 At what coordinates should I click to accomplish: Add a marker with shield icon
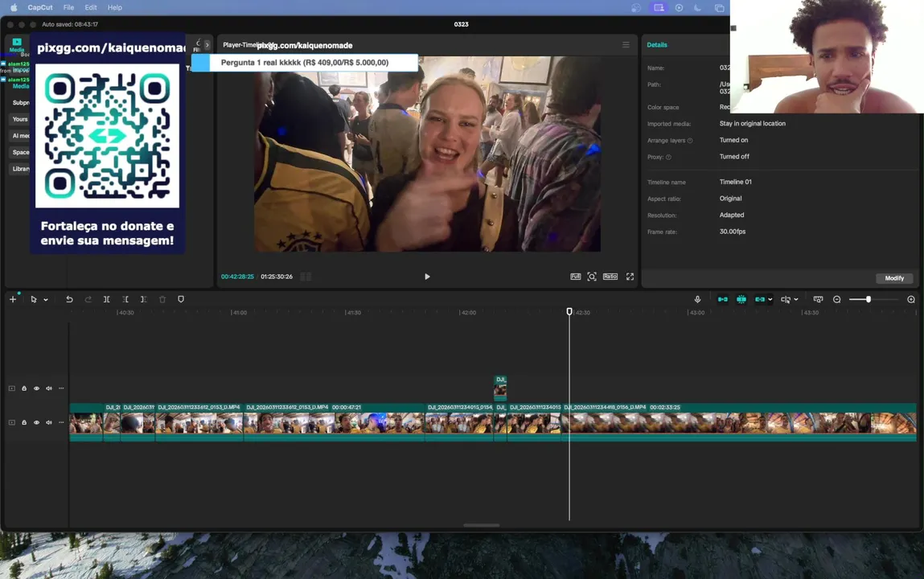coord(181,299)
